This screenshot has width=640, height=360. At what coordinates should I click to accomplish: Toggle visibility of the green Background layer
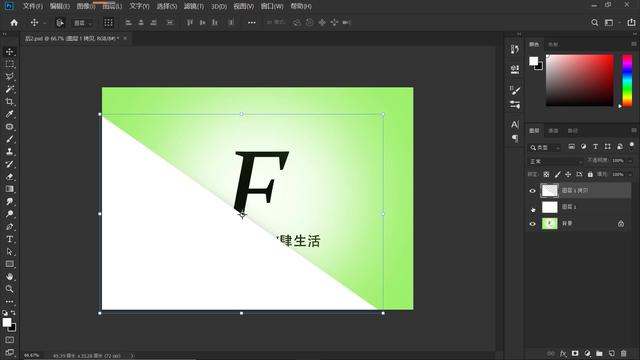coord(532,224)
